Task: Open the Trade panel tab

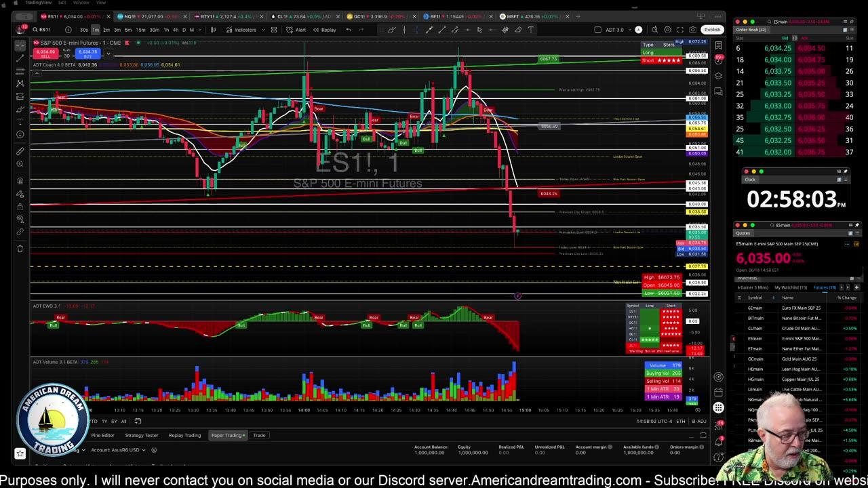Action: 259,435
